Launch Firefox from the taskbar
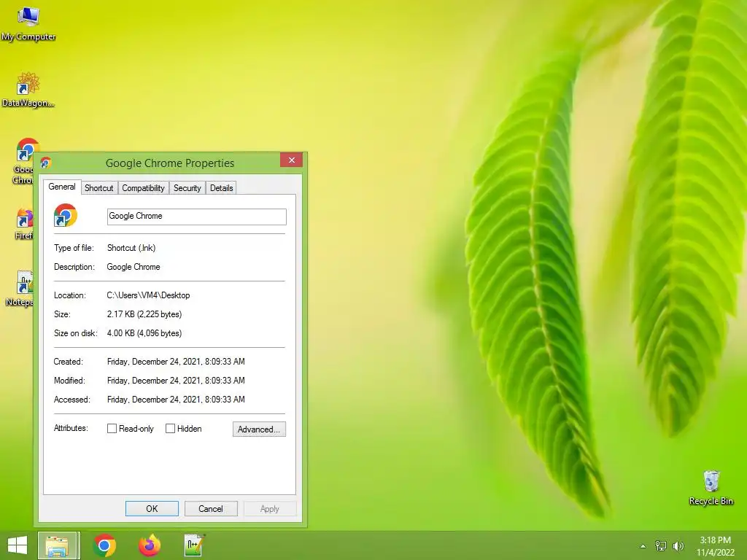This screenshot has height=560, width=747. (150, 545)
